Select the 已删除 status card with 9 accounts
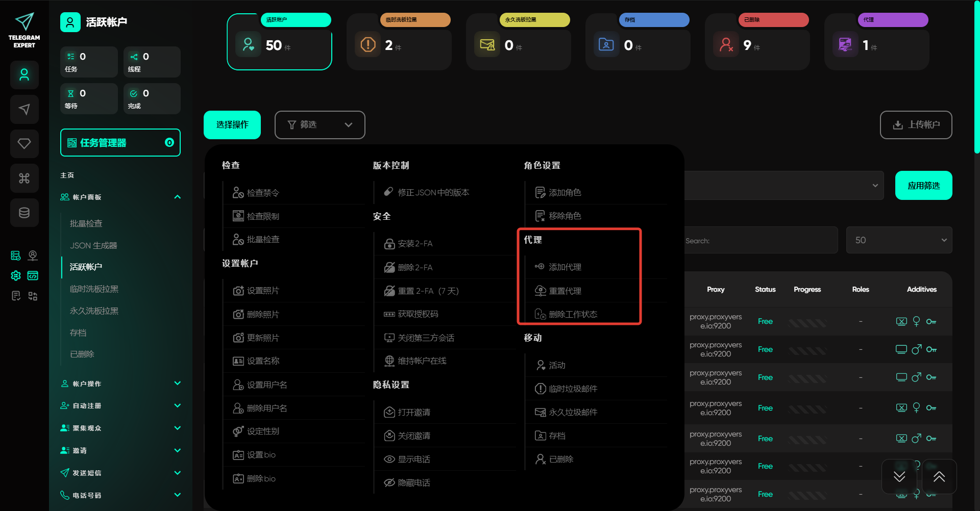980x511 pixels. (x=757, y=42)
